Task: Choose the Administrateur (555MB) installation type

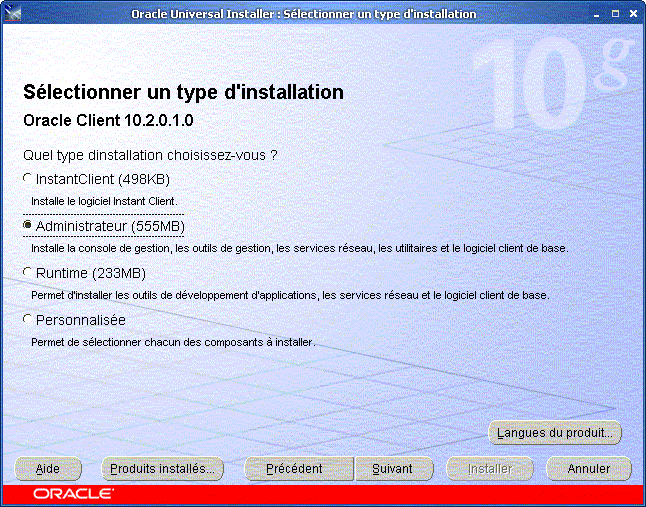Action: tap(27, 226)
